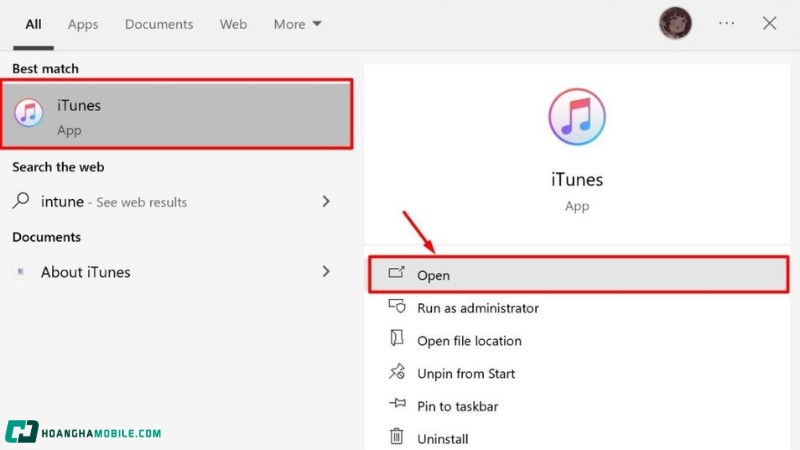The image size is (800, 450).
Task: Click the Open action icon
Action: [x=396, y=272]
